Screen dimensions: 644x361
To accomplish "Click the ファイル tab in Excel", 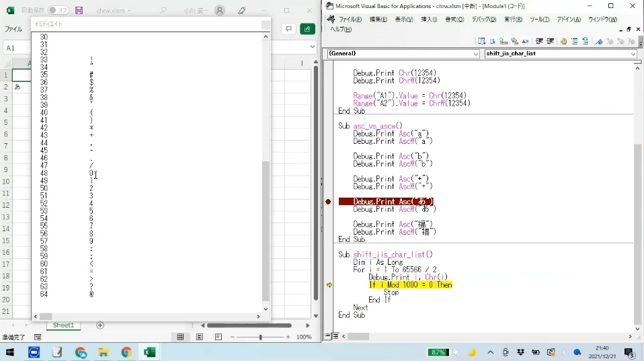I will click(x=13, y=30).
